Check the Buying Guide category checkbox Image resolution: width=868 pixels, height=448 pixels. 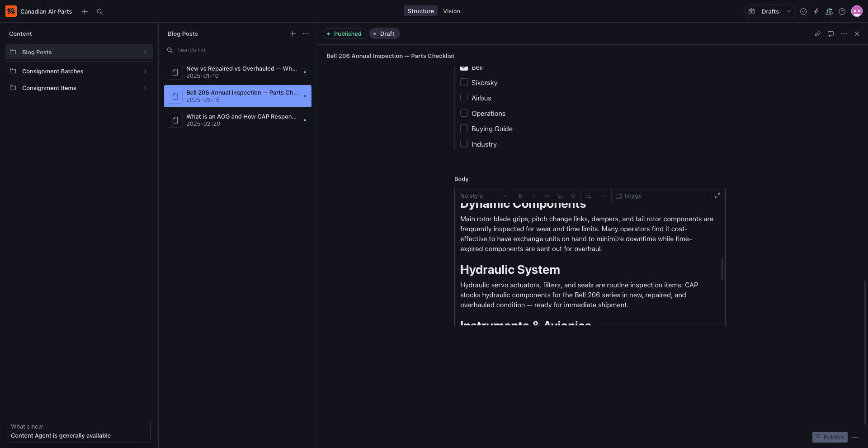pyautogui.click(x=464, y=129)
